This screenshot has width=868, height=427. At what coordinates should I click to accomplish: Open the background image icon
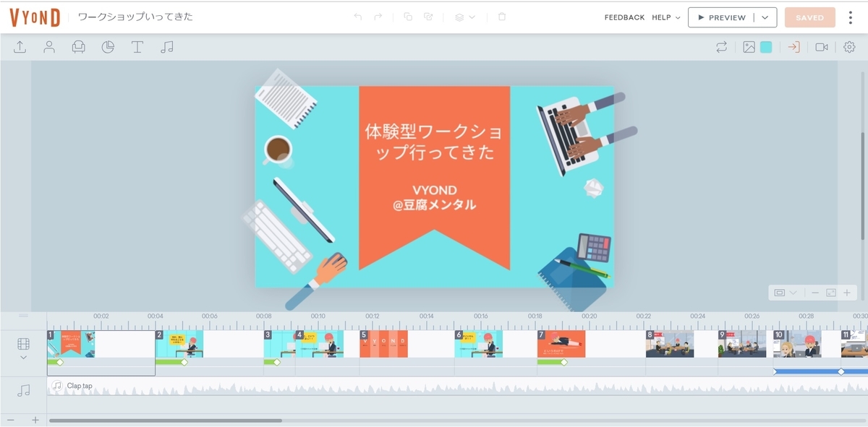click(749, 47)
